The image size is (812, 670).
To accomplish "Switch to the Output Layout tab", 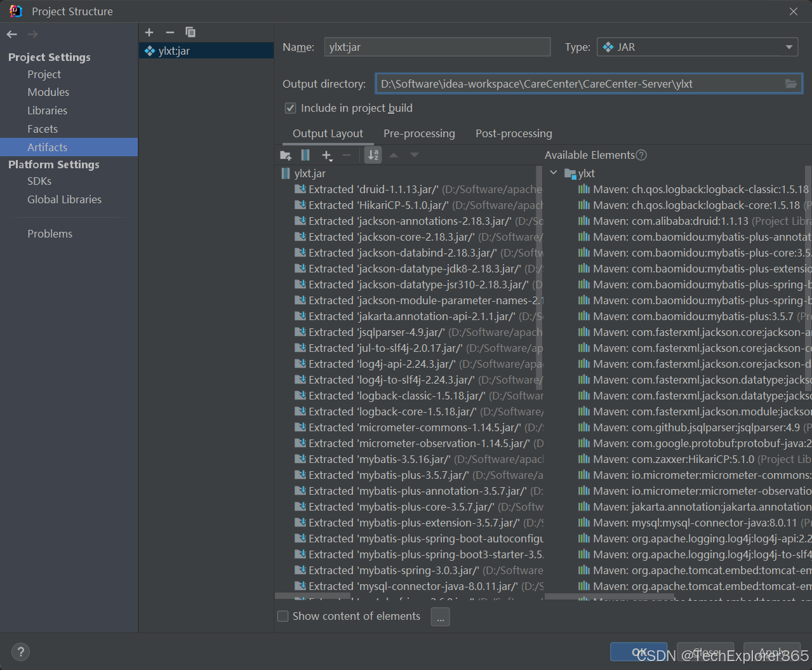I will pos(328,133).
